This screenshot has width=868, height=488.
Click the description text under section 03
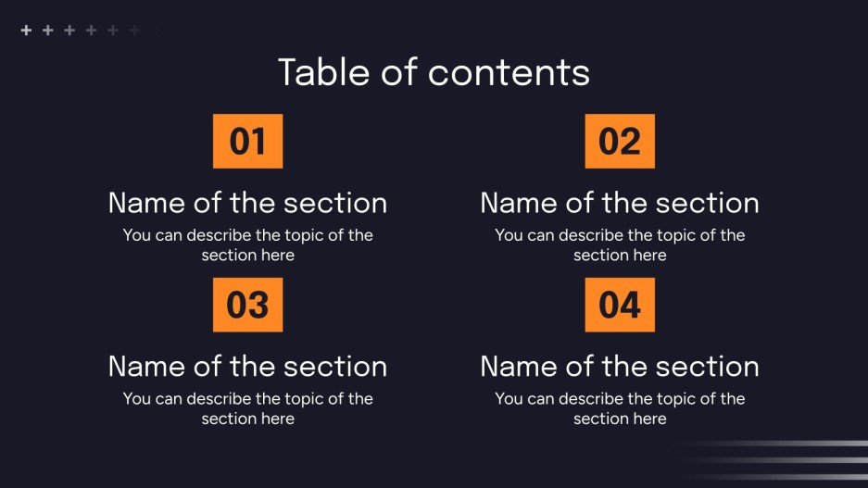[247, 408]
